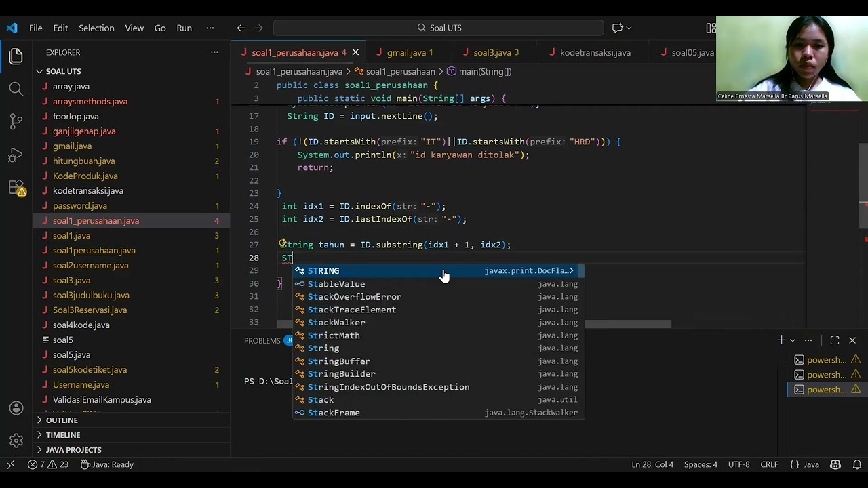The image size is (868, 488).
Task: Click the Copilot status icon
Action: coord(835,464)
